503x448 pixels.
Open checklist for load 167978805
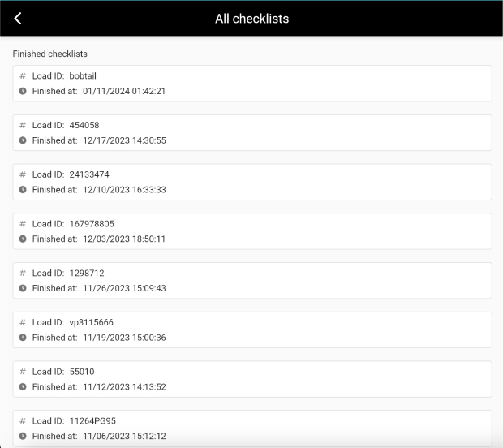click(x=251, y=231)
